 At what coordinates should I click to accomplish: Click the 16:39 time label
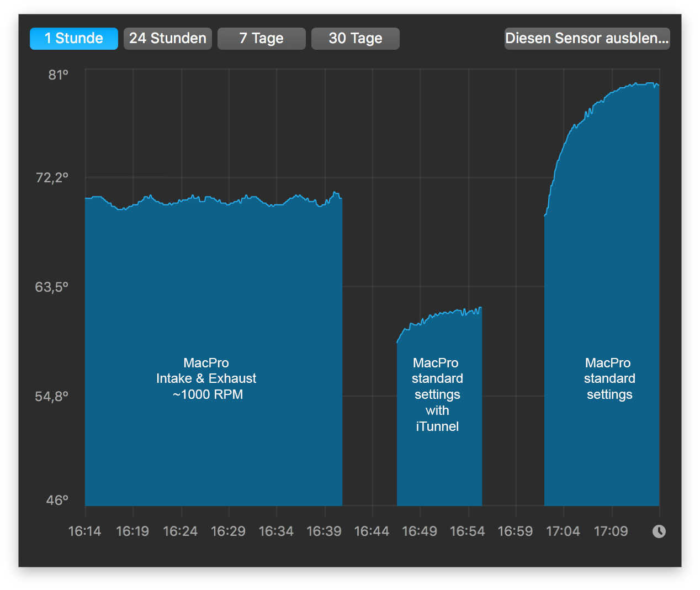pyautogui.click(x=324, y=531)
